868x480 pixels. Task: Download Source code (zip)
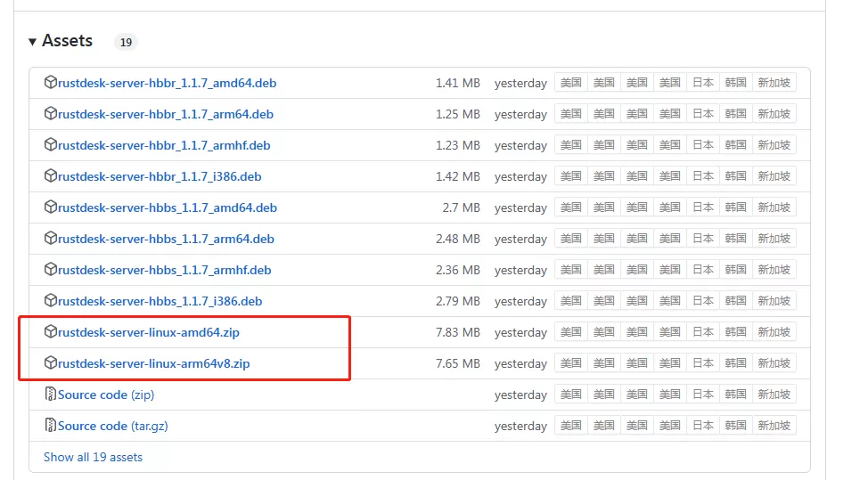point(106,395)
